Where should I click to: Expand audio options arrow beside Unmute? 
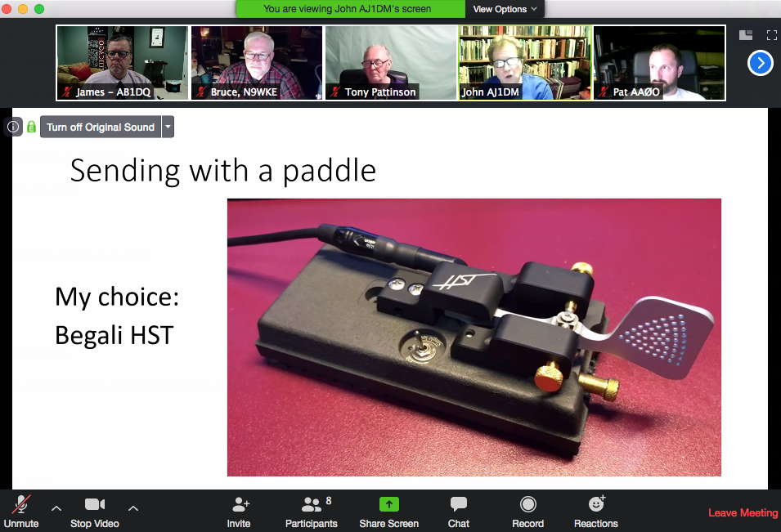(56, 507)
